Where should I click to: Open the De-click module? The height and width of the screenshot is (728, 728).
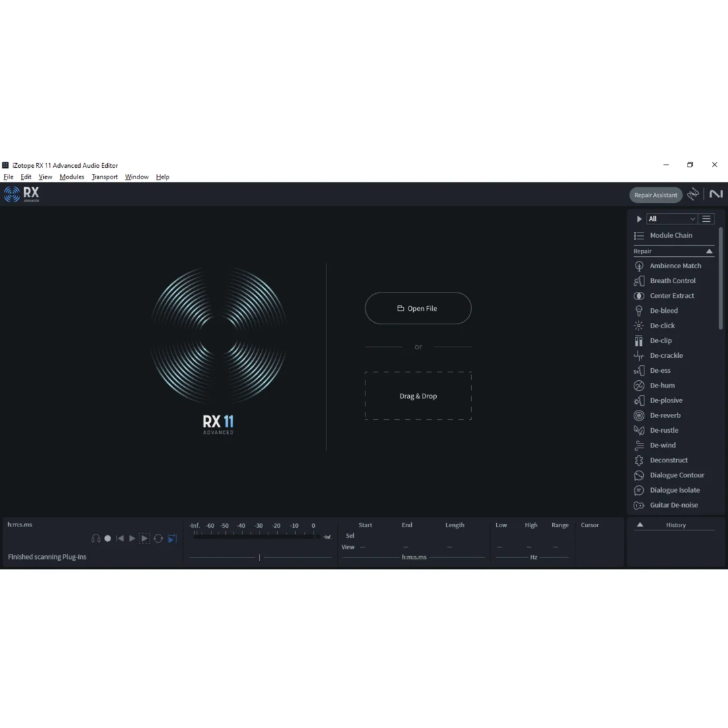(x=662, y=326)
